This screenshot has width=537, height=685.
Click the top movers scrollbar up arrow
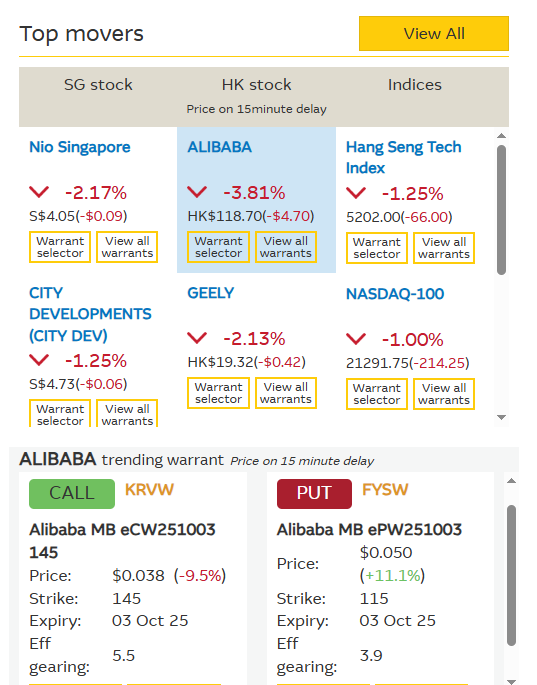[502, 136]
